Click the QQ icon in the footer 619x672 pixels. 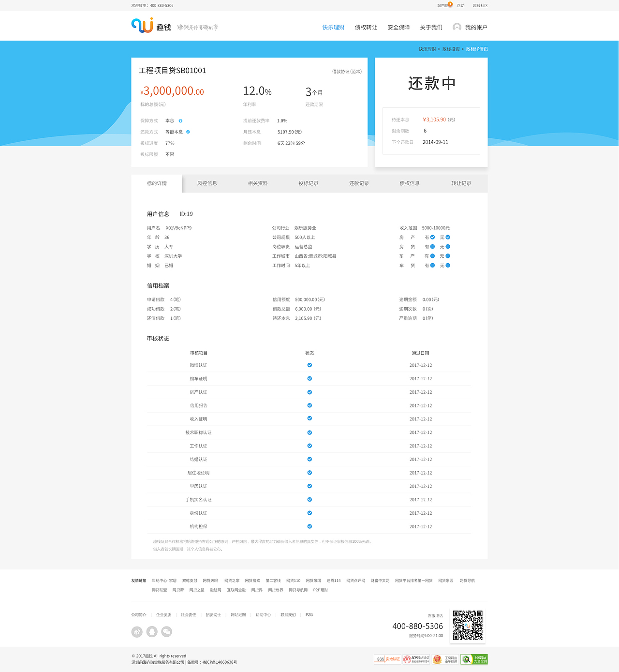tap(152, 631)
